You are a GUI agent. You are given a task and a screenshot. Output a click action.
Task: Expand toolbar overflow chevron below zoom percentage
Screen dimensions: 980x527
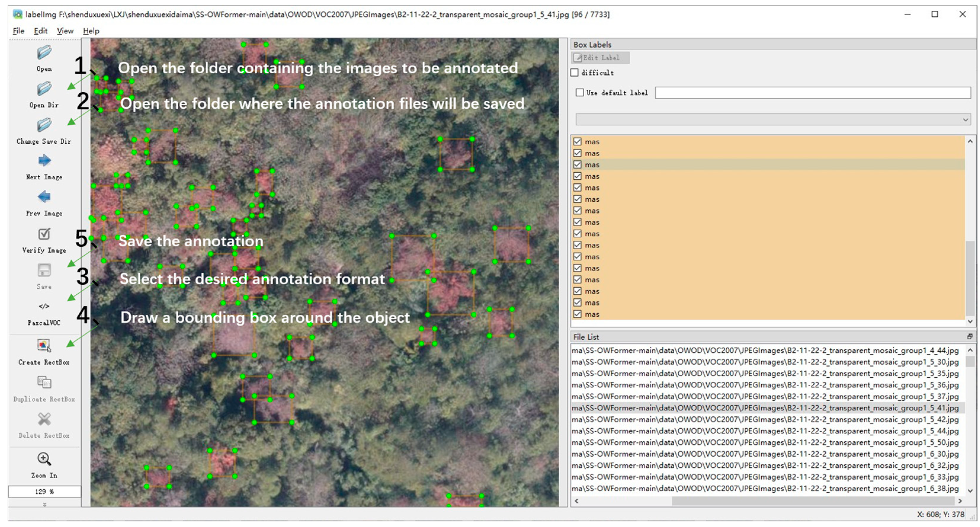click(45, 505)
